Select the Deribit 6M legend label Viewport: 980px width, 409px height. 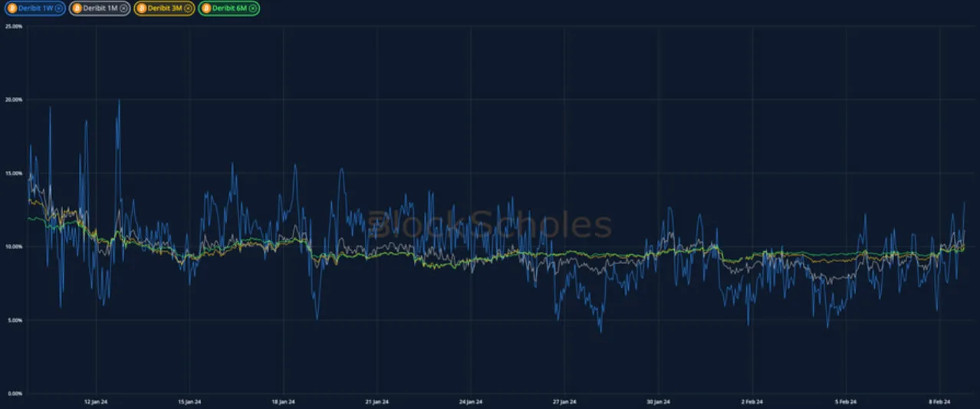click(x=230, y=8)
